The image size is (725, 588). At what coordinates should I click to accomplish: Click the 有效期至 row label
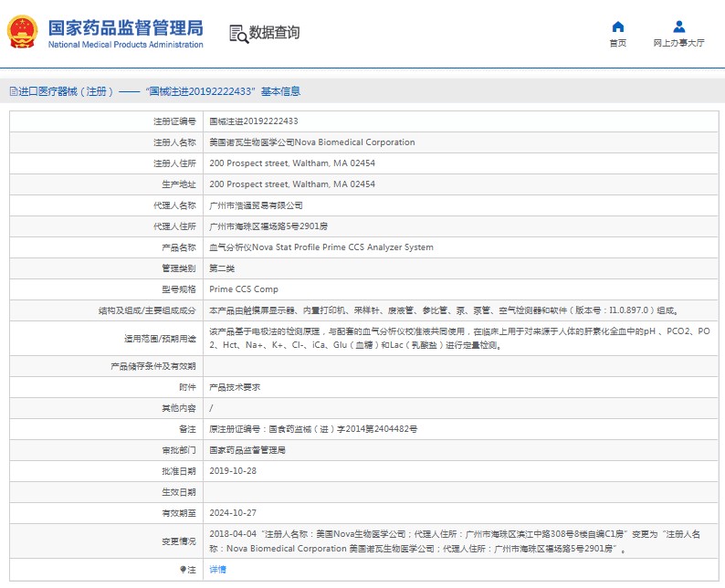tap(179, 513)
